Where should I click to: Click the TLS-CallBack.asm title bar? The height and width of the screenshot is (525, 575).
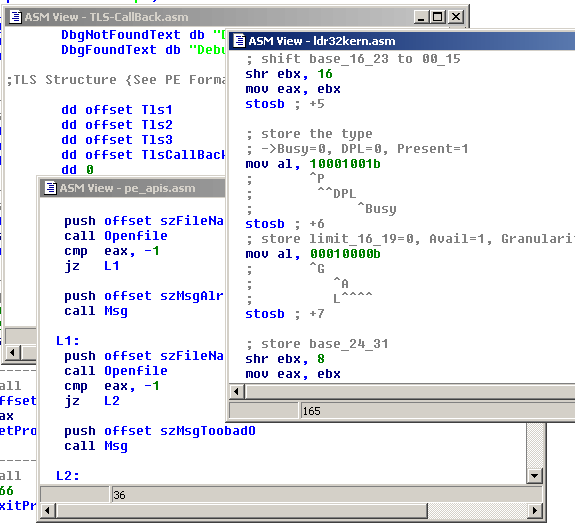click(x=209, y=17)
